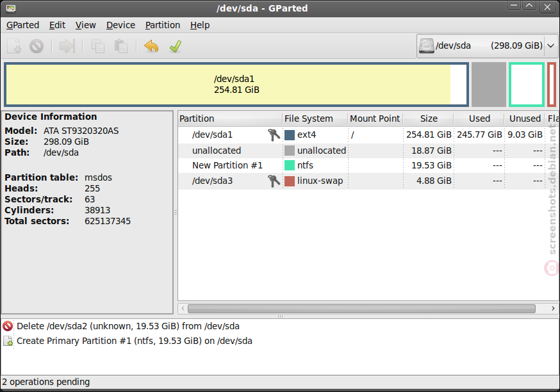Click the scroll right arrow of partition list

[553, 309]
